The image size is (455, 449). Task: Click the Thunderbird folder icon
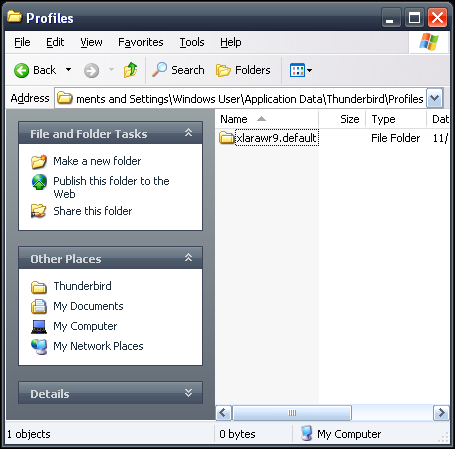39,287
